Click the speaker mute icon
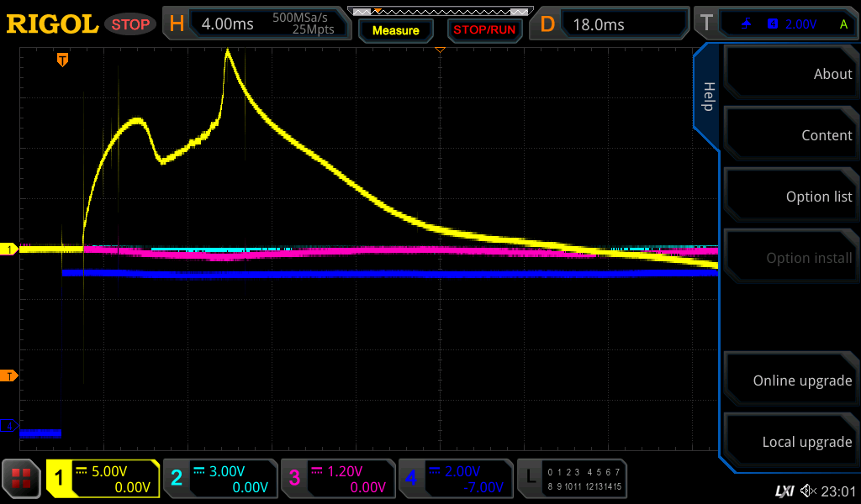Image resolution: width=861 pixels, height=504 pixels. 808,491
